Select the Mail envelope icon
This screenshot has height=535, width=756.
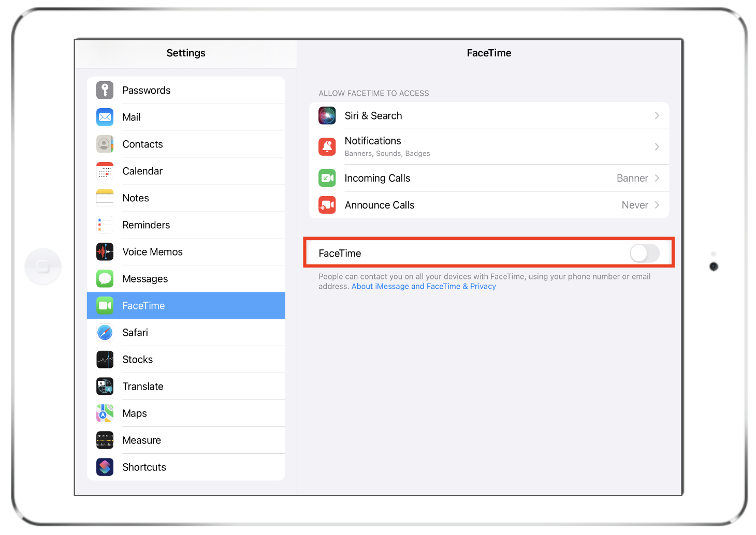105,117
